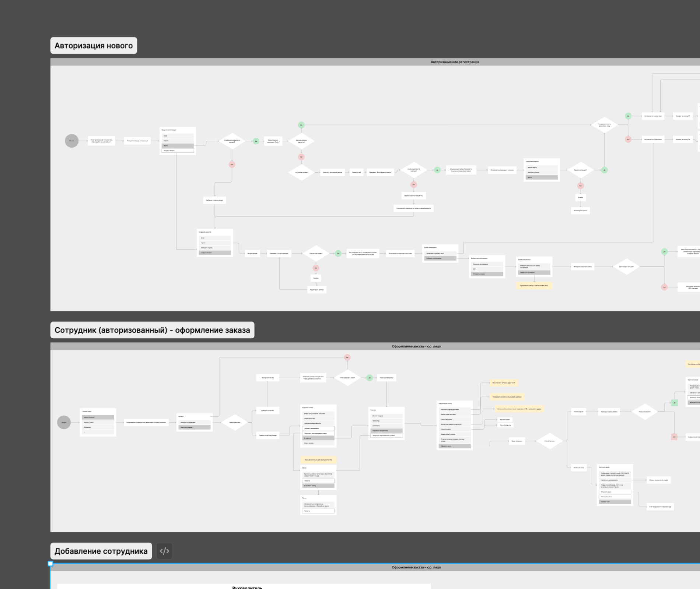Click the code embed icon beside 'Добавление сотрудника'
The image size is (700, 589).
(x=164, y=551)
